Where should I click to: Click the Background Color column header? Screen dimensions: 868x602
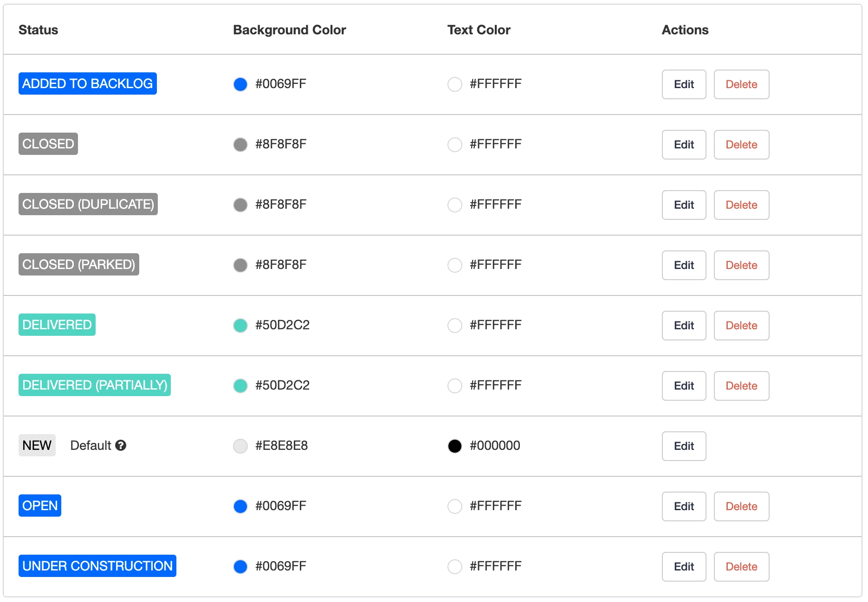click(289, 29)
